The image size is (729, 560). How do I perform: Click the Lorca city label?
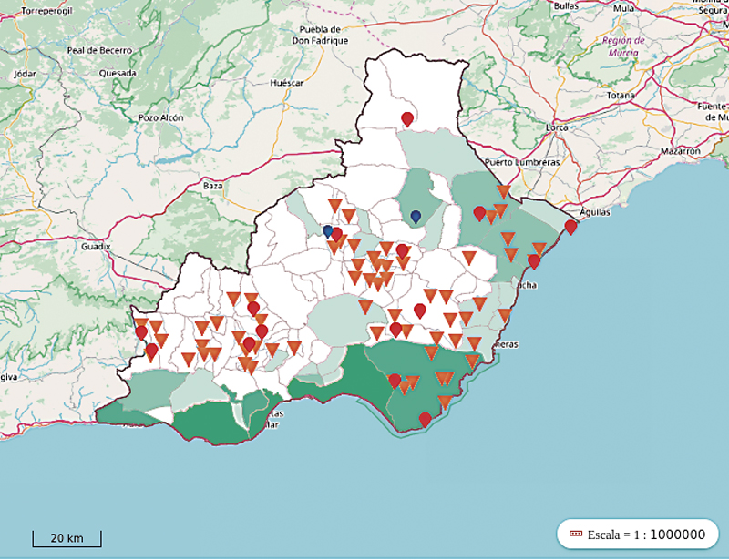click(x=556, y=127)
